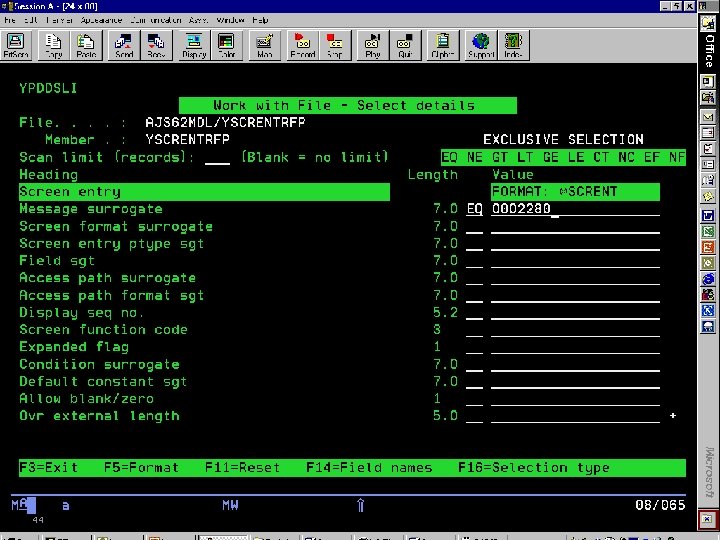
Task: Click the Copy toolbar icon
Action: [x=54, y=45]
